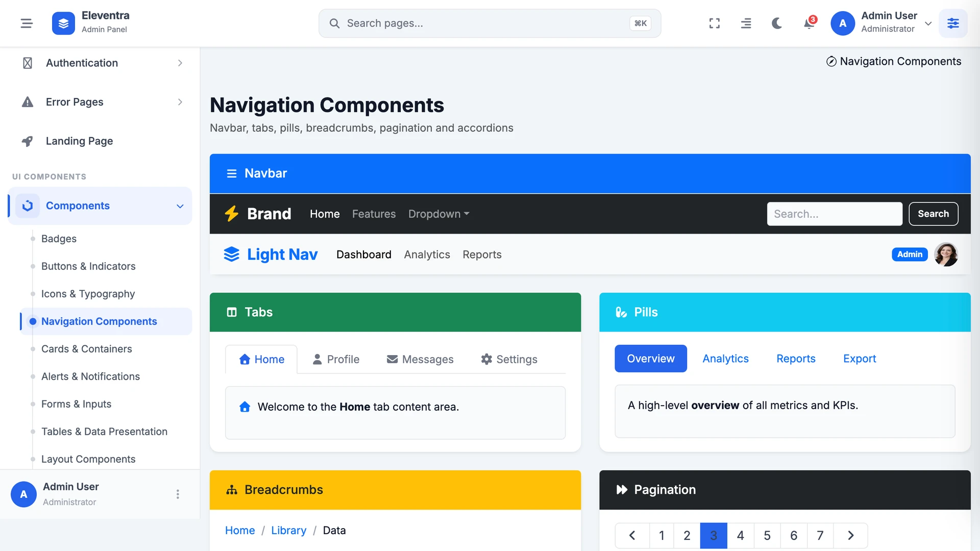Viewport: 980px width, 551px height.
Task: Open Layout Components page
Action: 88,459
